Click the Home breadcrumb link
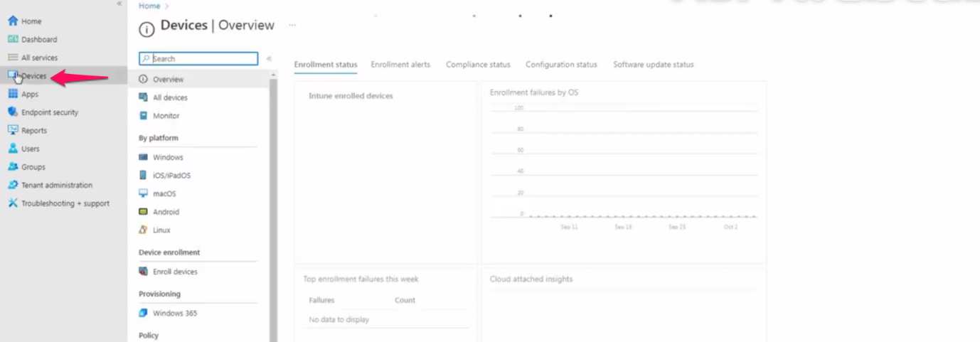 (x=149, y=6)
